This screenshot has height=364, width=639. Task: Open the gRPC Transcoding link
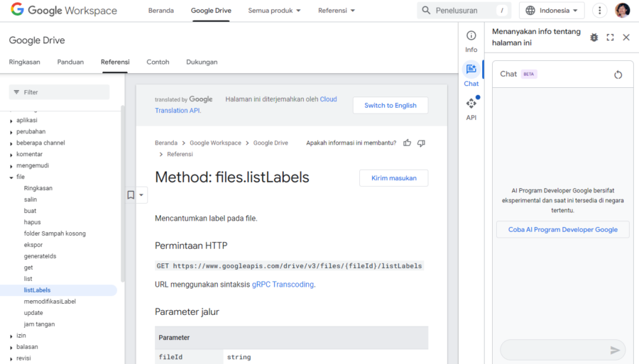pyautogui.click(x=283, y=285)
